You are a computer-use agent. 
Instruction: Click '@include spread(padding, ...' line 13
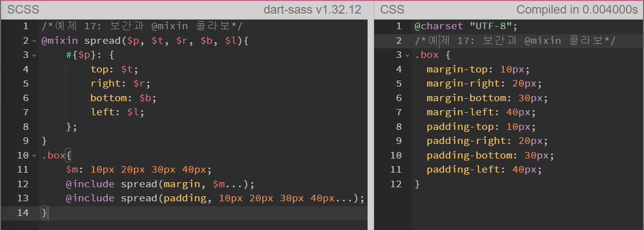point(215,198)
